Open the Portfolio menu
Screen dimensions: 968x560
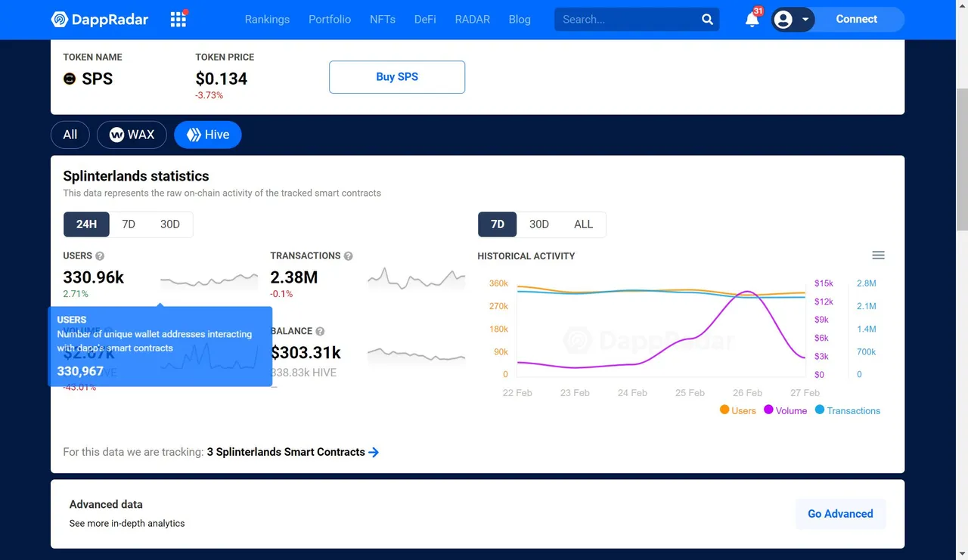[330, 20]
